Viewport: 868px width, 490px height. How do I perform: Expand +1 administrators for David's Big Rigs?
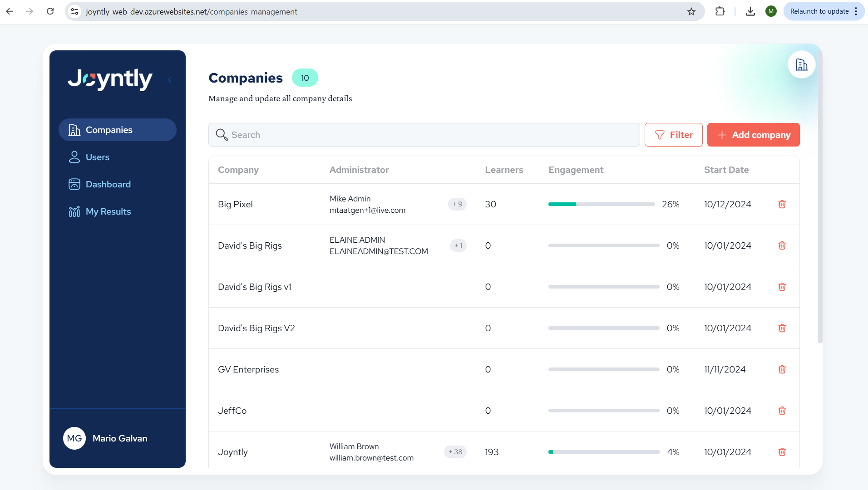click(458, 245)
